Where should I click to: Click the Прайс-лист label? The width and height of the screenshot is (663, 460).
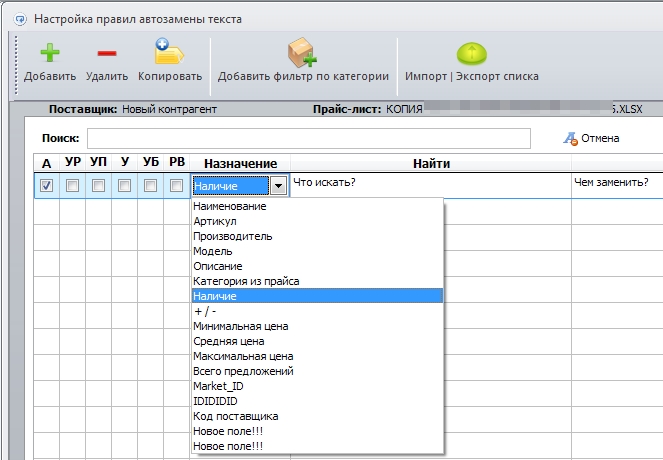347,110
